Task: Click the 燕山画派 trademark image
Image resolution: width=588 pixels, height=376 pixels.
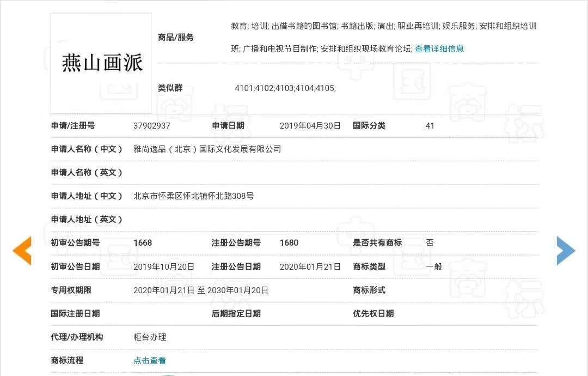Action: 102,63
